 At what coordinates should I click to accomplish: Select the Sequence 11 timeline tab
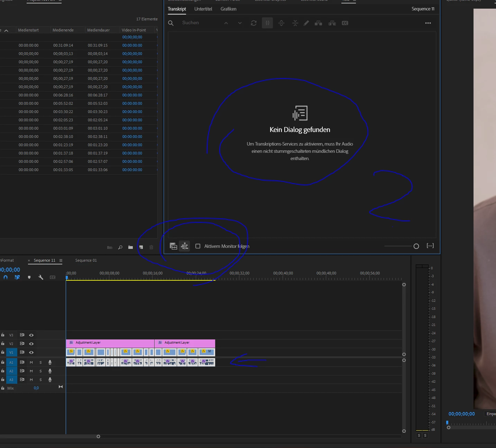pos(44,260)
